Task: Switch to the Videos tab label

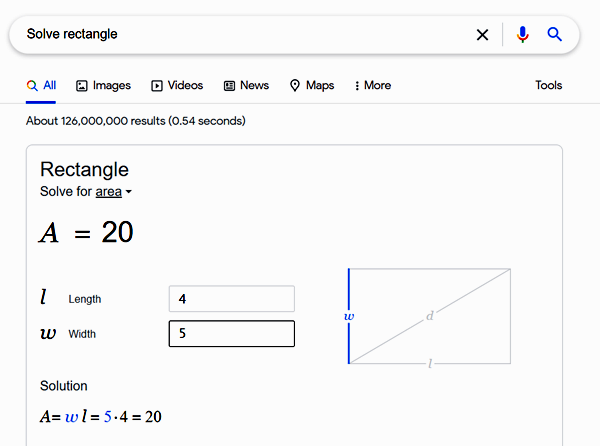Action: (x=185, y=86)
